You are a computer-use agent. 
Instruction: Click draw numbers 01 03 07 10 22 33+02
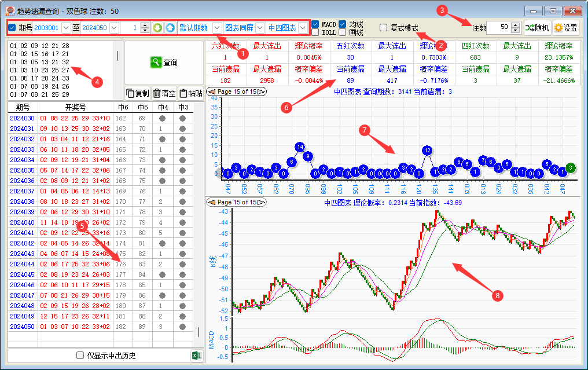click(x=75, y=327)
